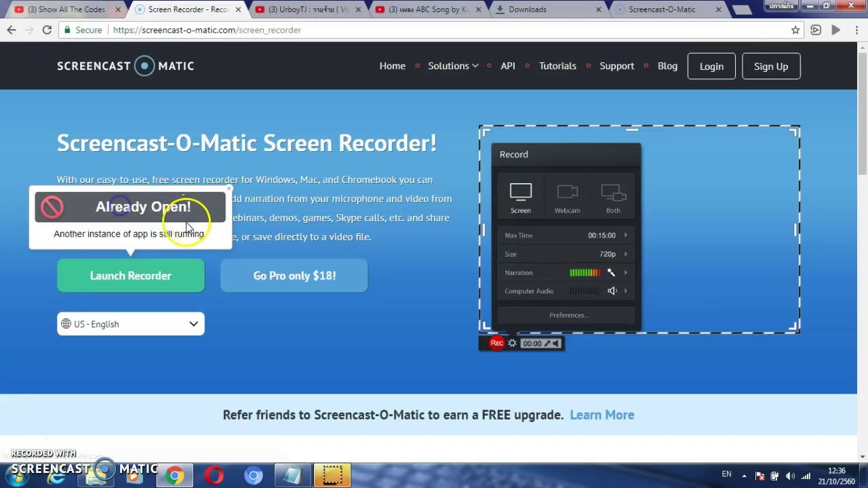Click the Computer Audio level meter
This screenshot has height=488, width=868.
pyautogui.click(x=585, y=291)
